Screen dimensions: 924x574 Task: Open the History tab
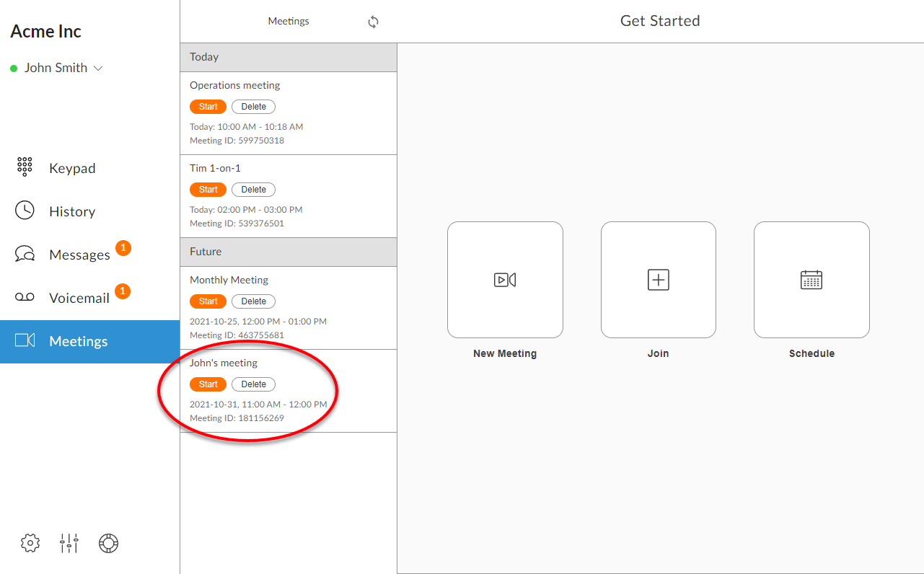71,211
